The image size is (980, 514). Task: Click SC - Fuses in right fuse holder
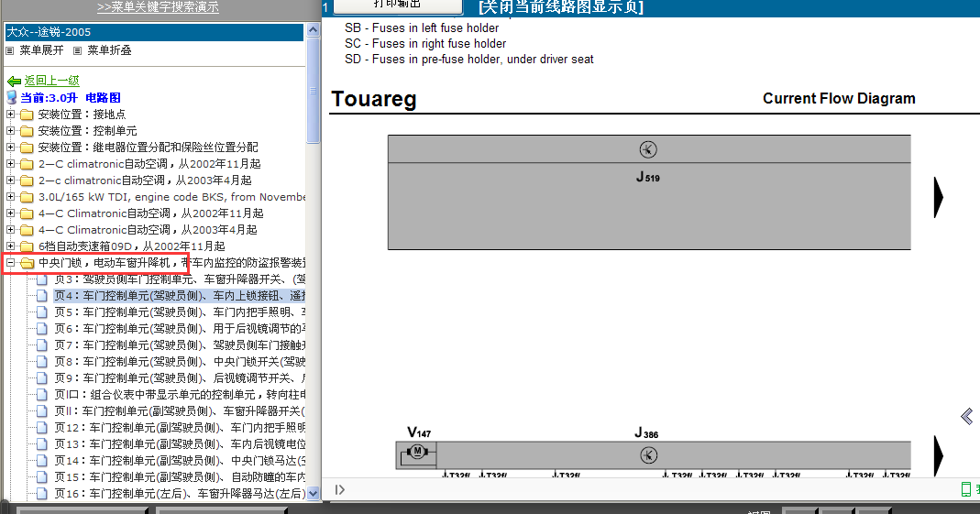[x=425, y=44]
